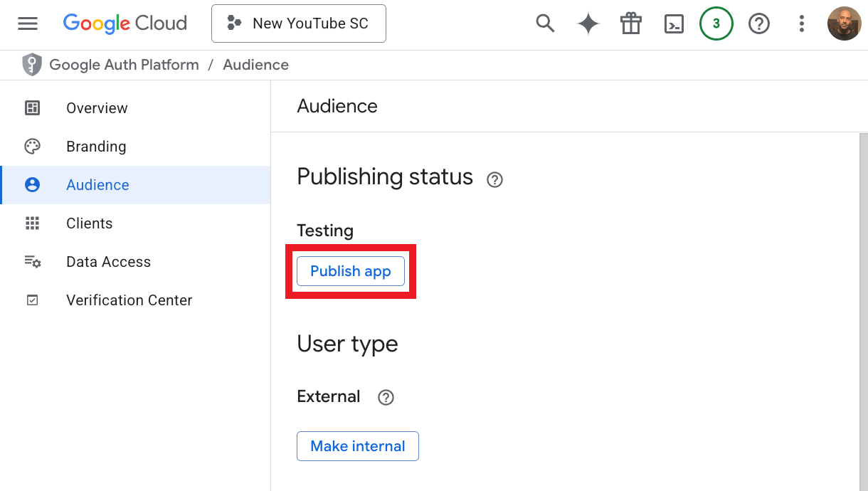Click the Publish app button

pos(351,271)
